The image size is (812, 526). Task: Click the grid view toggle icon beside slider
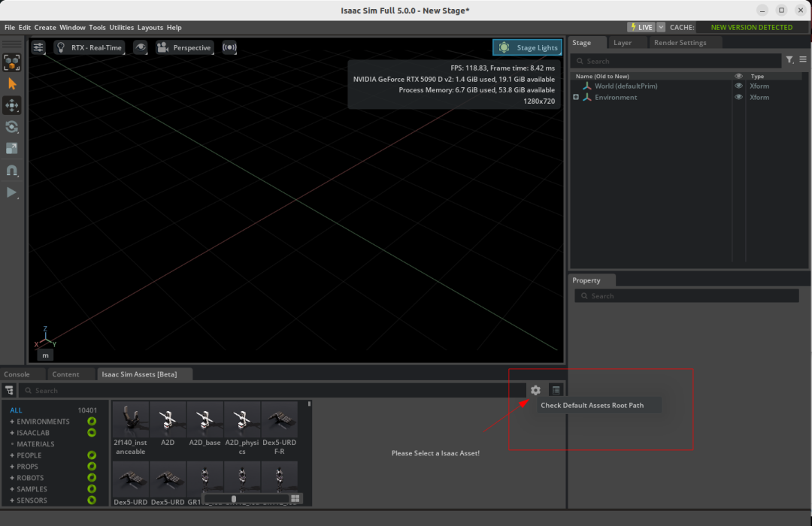295,498
